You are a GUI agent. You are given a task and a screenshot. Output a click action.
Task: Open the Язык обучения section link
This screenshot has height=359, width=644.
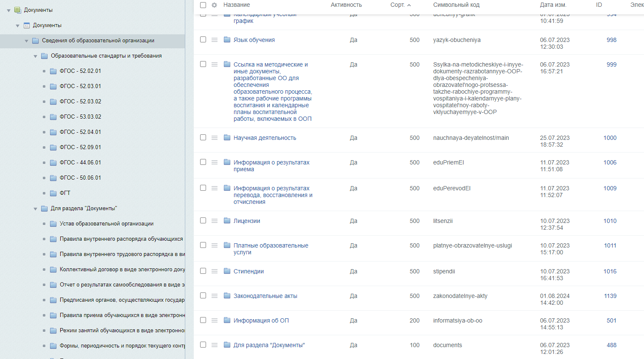tap(254, 40)
